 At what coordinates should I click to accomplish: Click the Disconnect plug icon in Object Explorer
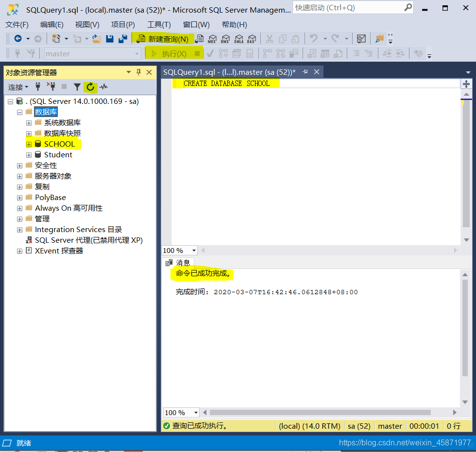point(51,86)
